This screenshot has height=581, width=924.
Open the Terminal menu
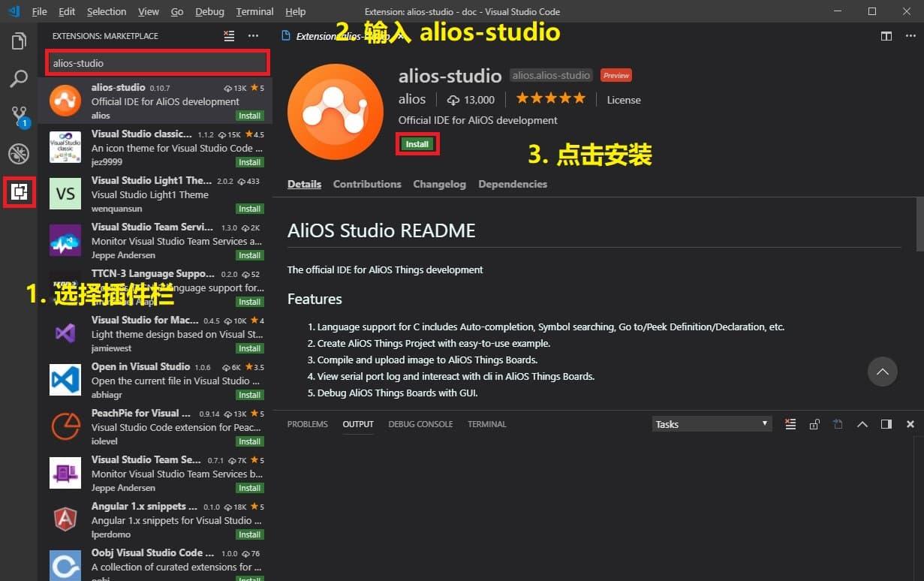point(254,11)
